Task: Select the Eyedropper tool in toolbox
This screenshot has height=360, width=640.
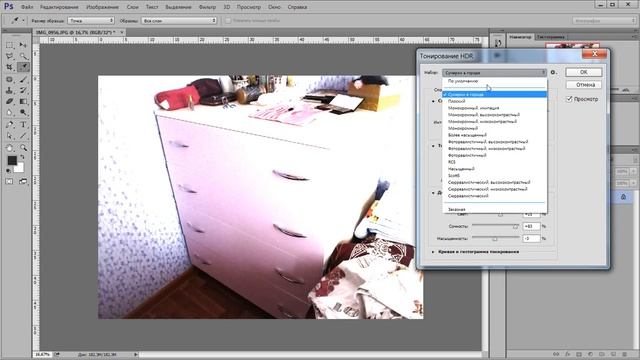Action: [23, 67]
